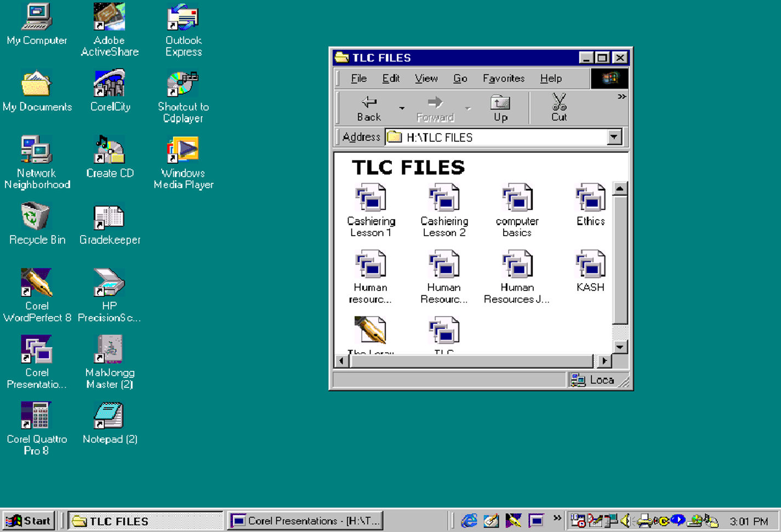
Task: Open Corel WordPerfect 8 desktop shortcut
Action: tap(37, 283)
